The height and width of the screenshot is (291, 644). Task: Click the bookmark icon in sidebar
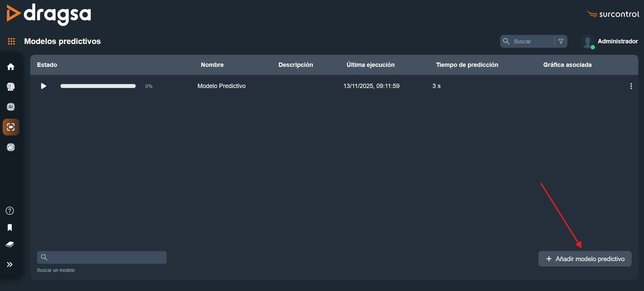pyautogui.click(x=10, y=227)
